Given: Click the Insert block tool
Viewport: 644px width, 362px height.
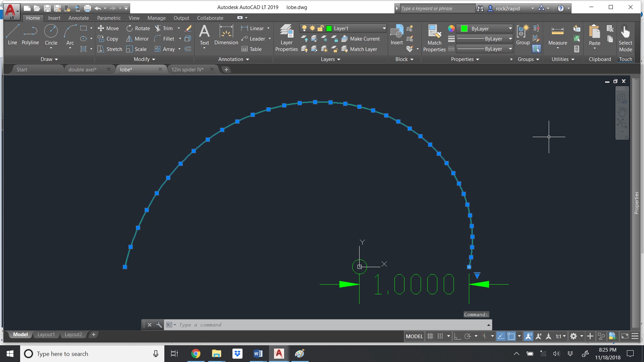Looking at the screenshot, I should [x=396, y=35].
